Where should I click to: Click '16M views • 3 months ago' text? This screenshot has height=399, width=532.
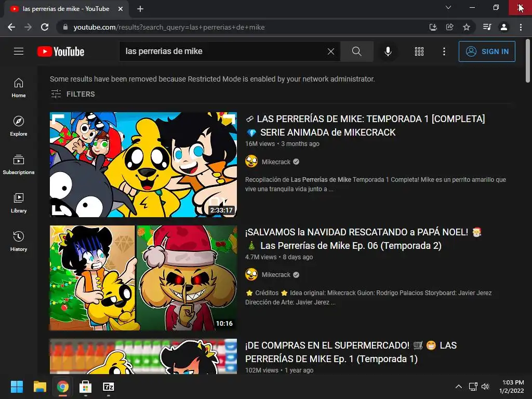[x=282, y=144]
